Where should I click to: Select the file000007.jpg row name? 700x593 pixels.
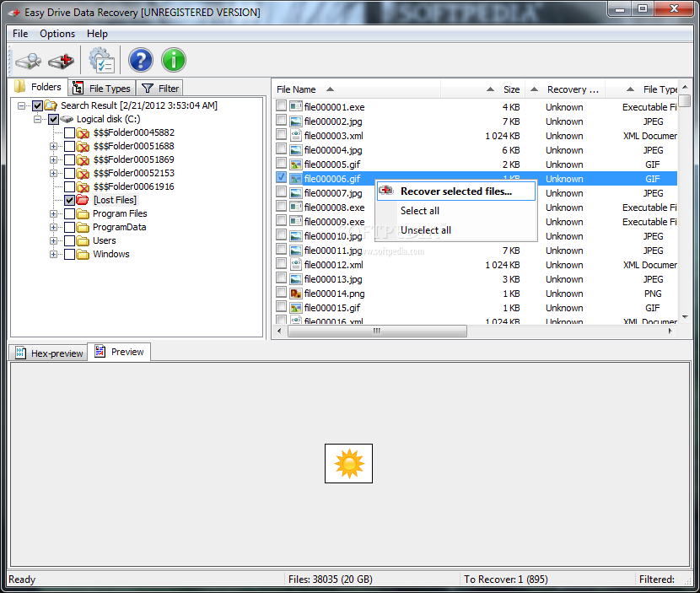coord(333,193)
